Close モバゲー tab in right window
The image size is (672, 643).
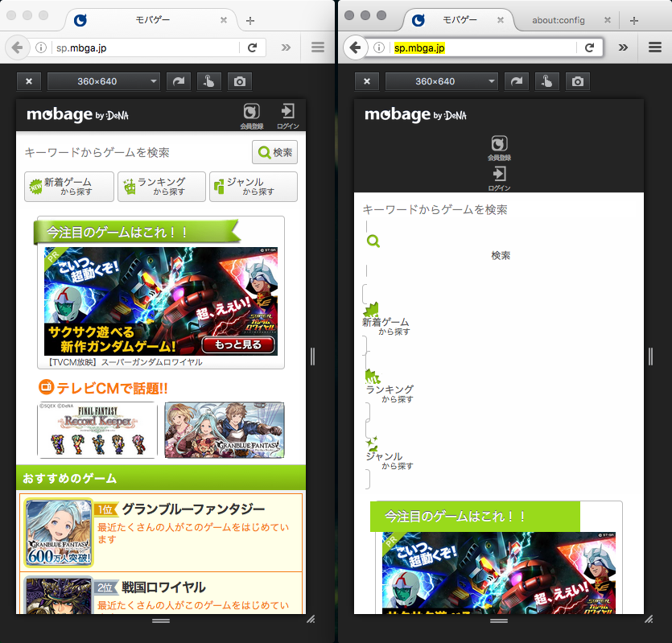(x=500, y=20)
